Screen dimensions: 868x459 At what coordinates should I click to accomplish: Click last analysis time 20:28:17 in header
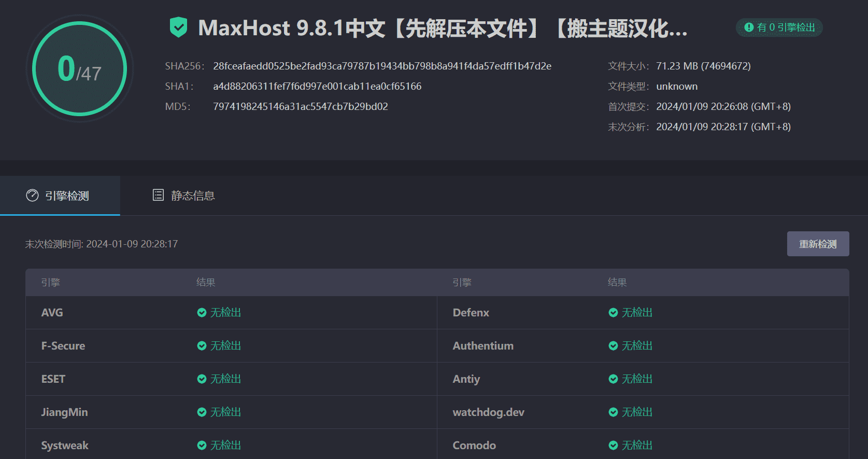tap(723, 127)
